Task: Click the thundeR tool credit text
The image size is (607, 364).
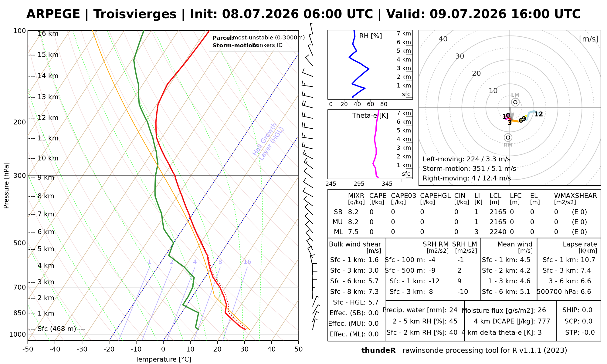Action: point(464,351)
